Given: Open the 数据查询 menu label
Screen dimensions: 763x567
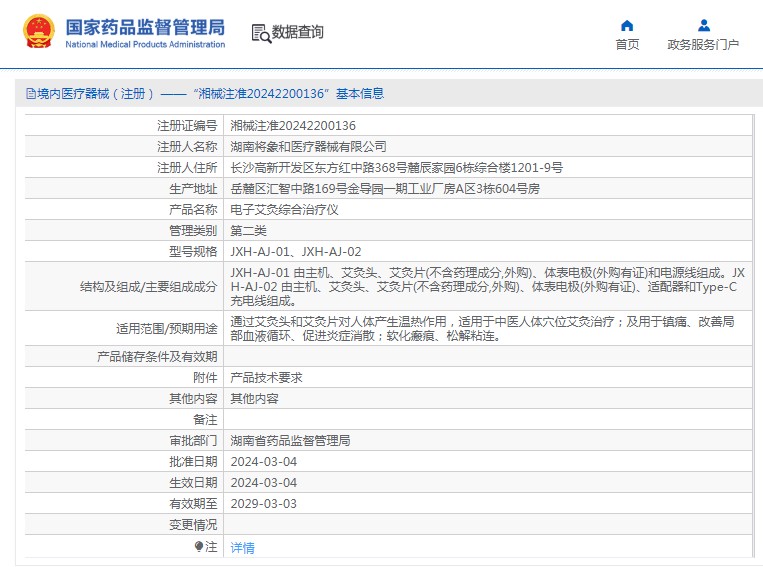Looking at the screenshot, I should coord(298,33).
